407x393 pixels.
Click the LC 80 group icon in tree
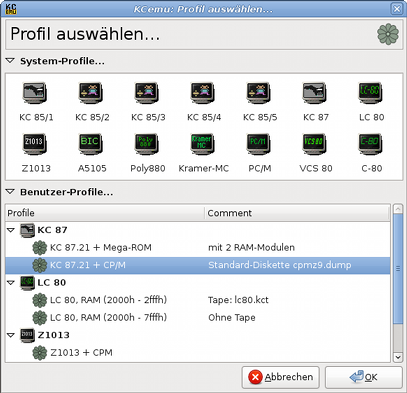coord(27,283)
